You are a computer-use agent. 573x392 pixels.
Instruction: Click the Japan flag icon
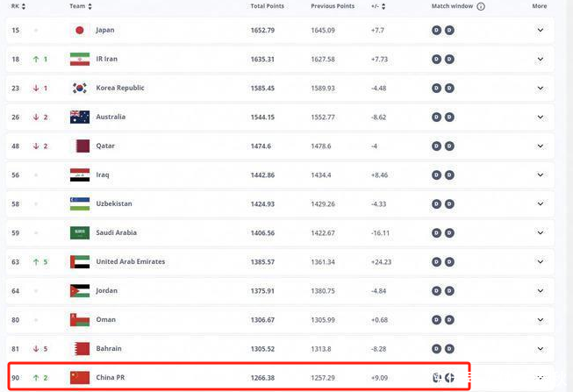point(80,30)
